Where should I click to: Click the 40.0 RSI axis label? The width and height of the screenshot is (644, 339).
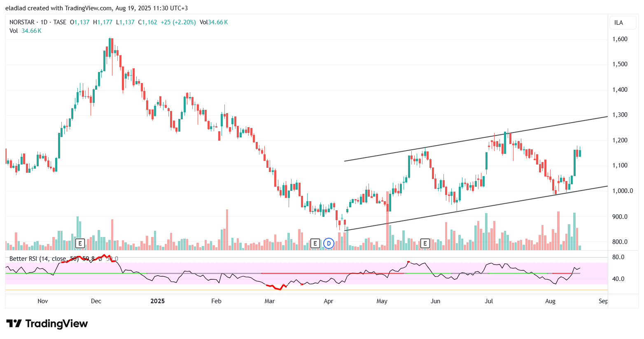tap(618, 279)
